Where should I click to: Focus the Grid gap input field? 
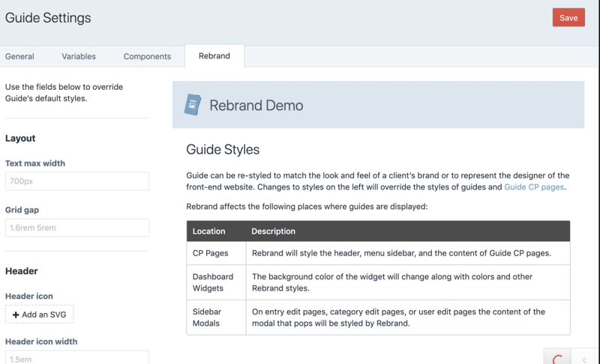coord(77,228)
